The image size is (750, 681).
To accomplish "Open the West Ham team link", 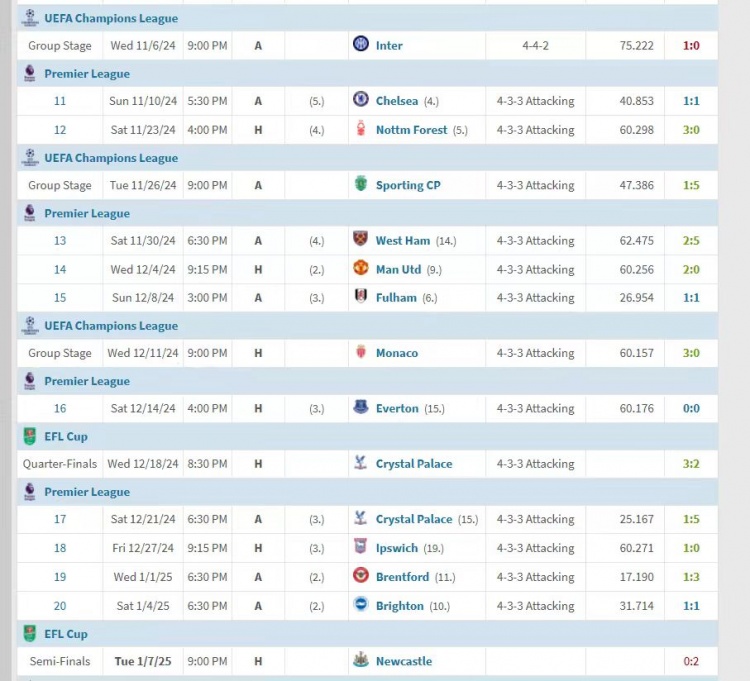I will click(403, 241).
